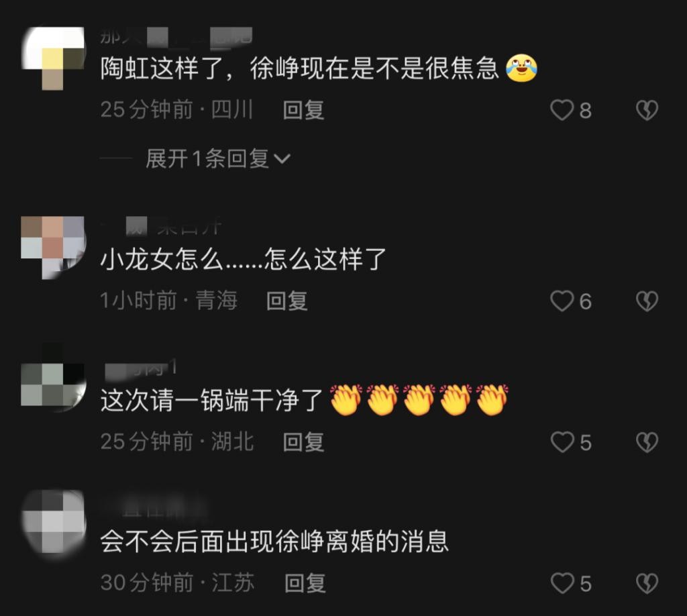Tap 回复 under the 湖北 comment
Screen dimensions: 687x616
(x=303, y=442)
